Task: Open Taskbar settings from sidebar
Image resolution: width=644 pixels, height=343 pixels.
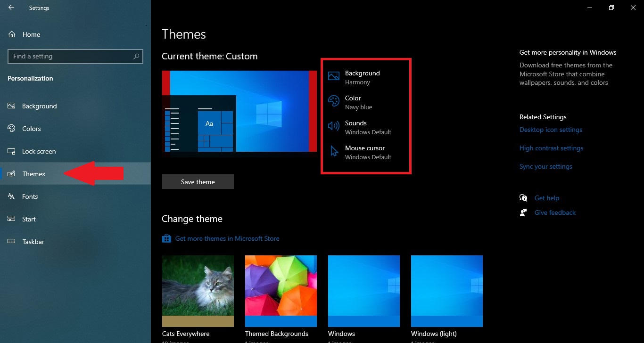Action: point(75,242)
